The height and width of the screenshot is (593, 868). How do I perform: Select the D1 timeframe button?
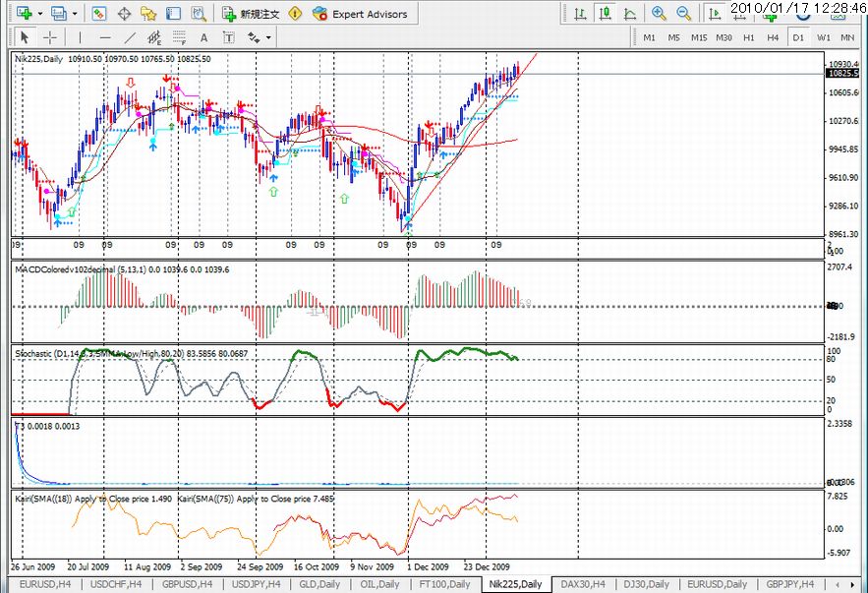[x=797, y=37]
